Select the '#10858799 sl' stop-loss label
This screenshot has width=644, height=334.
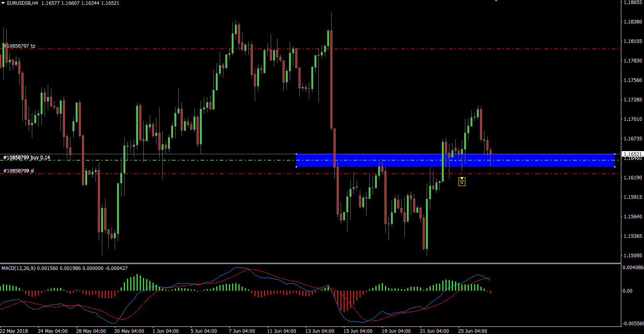18,171
